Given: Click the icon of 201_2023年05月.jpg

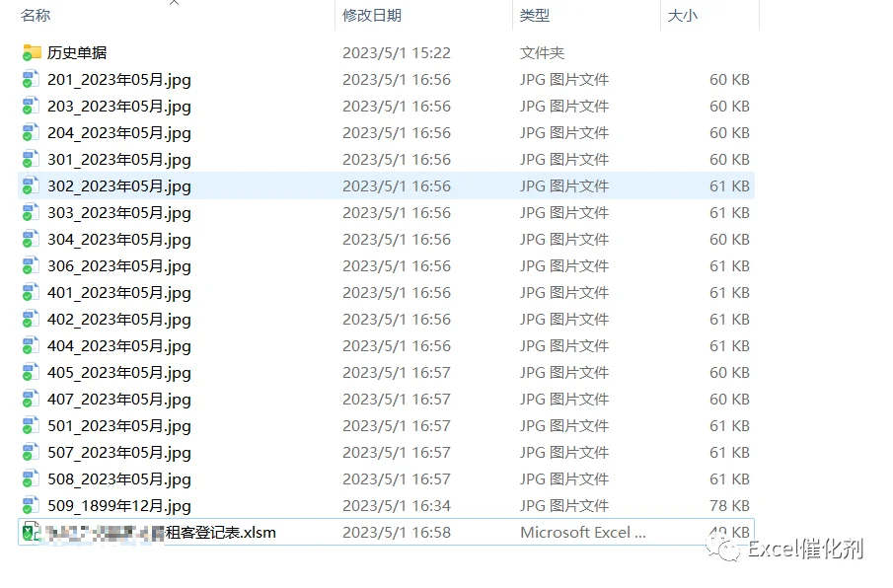Looking at the screenshot, I should click(x=31, y=80).
